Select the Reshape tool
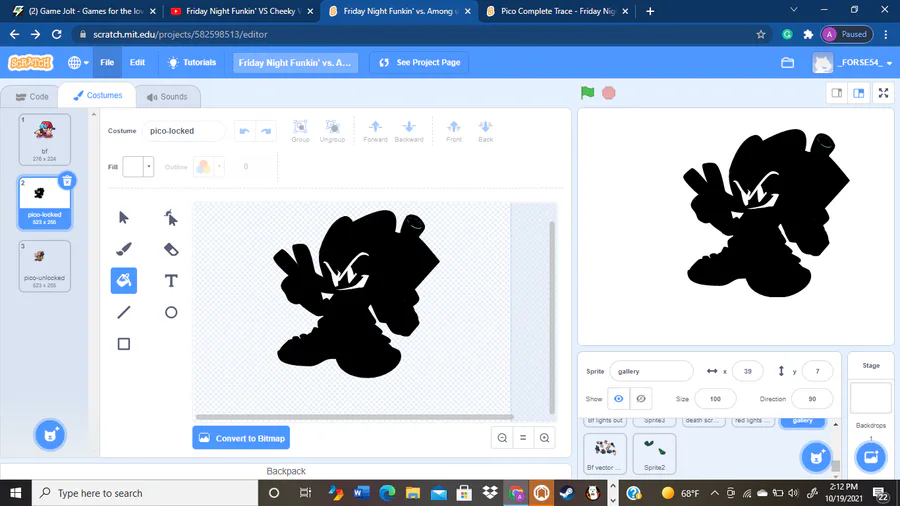900x506 pixels. [x=171, y=218]
